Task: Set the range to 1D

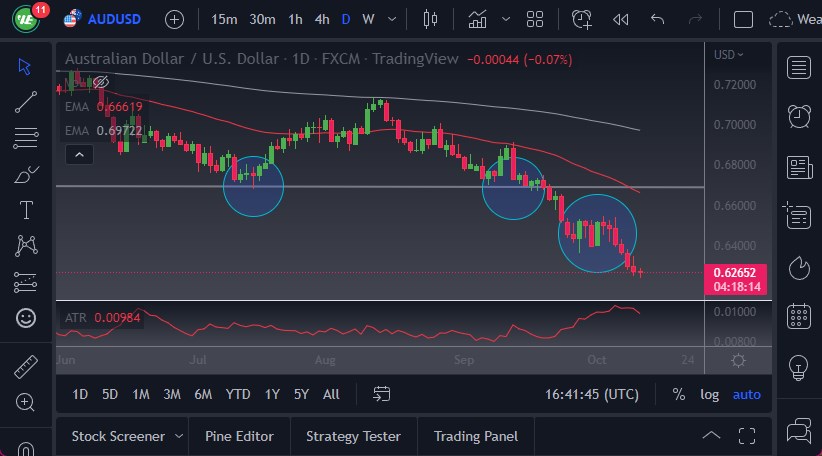Action: point(80,394)
